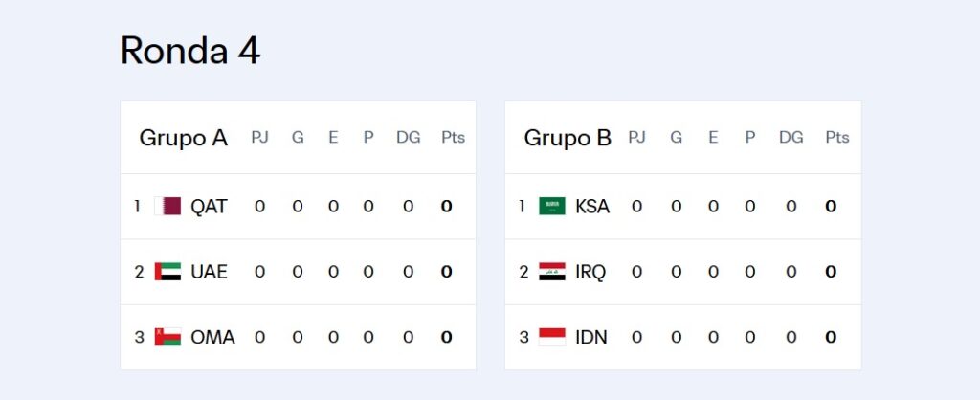Open the UAE team link
This screenshot has height=400, width=980.
[x=209, y=272]
